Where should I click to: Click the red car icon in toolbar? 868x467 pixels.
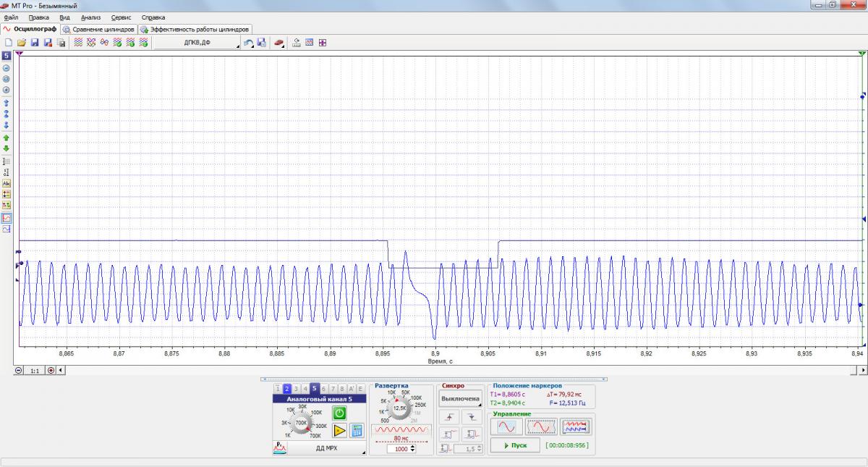tap(278, 43)
